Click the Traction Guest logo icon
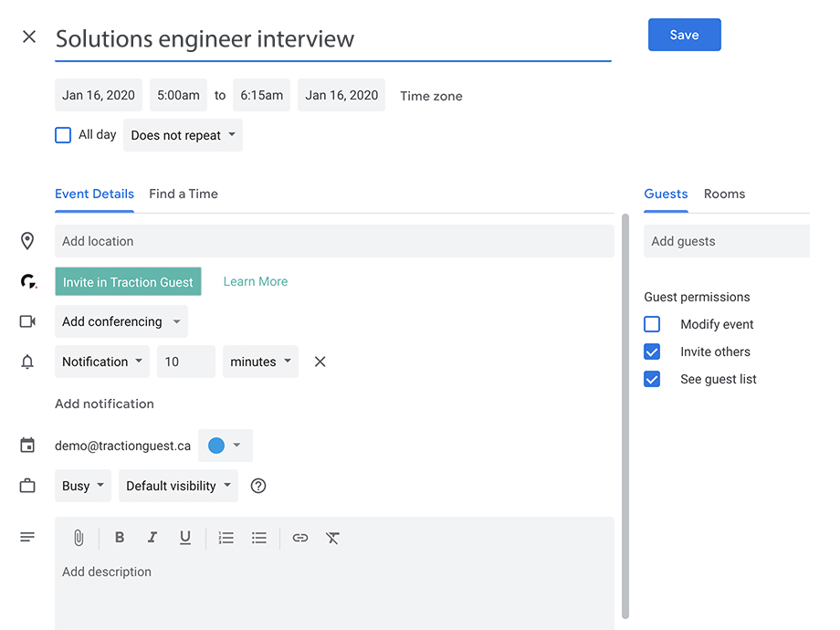This screenshot has height=630, width=840. (28, 281)
